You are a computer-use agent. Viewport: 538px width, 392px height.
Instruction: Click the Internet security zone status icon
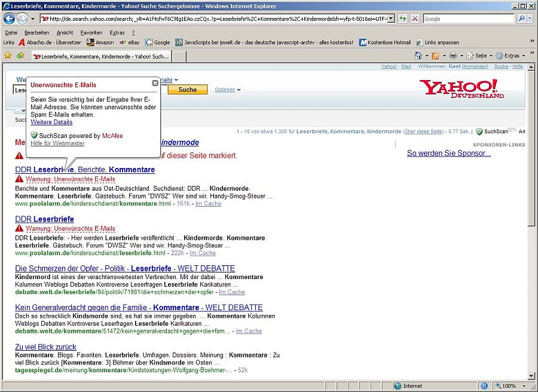point(398,386)
